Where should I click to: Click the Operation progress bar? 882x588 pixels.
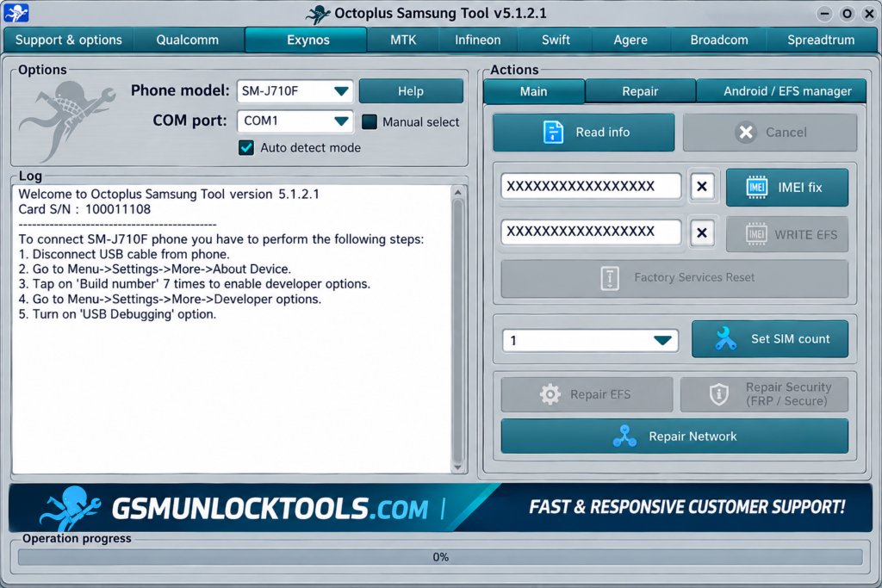[440, 557]
